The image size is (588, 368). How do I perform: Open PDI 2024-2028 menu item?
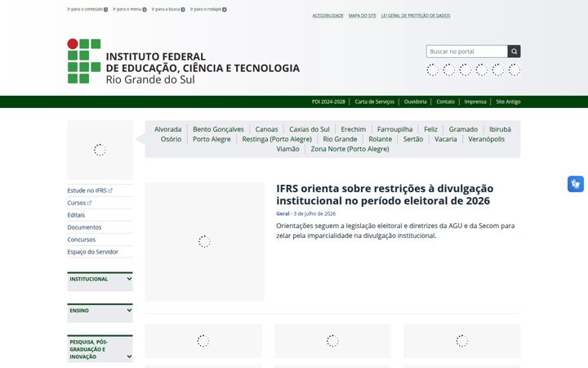pyautogui.click(x=328, y=101)
